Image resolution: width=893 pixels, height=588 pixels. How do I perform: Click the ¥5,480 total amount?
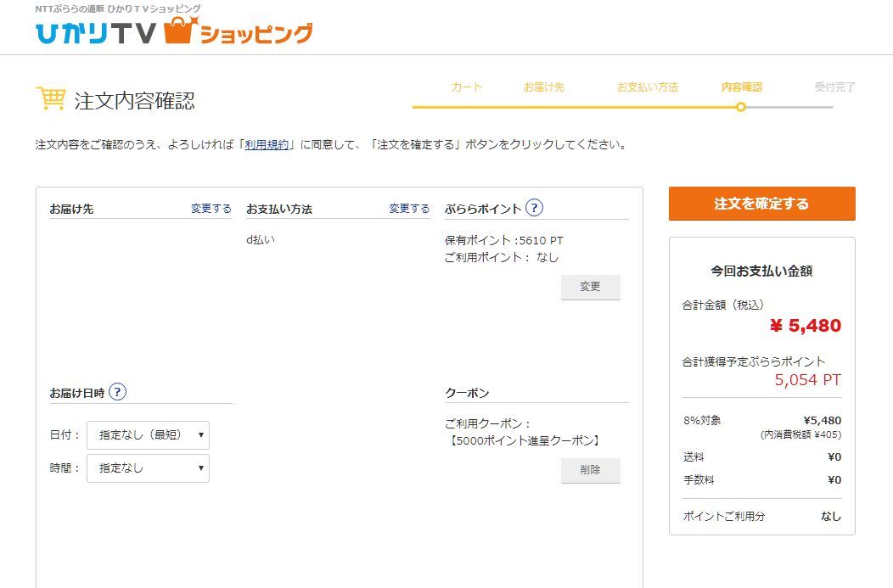coord(805,326)
